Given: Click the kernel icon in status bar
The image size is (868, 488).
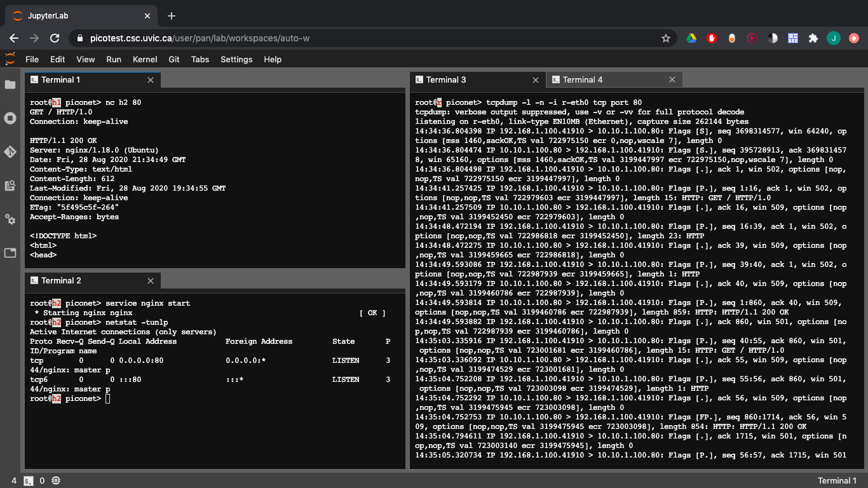Looking at the screenshot, I should click(56, 480).
